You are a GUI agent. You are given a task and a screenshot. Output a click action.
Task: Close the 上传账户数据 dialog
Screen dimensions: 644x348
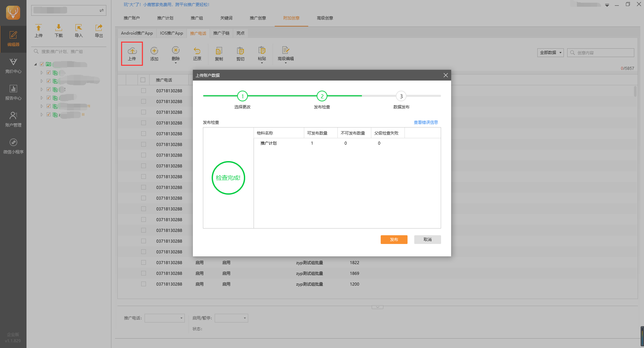446,75
